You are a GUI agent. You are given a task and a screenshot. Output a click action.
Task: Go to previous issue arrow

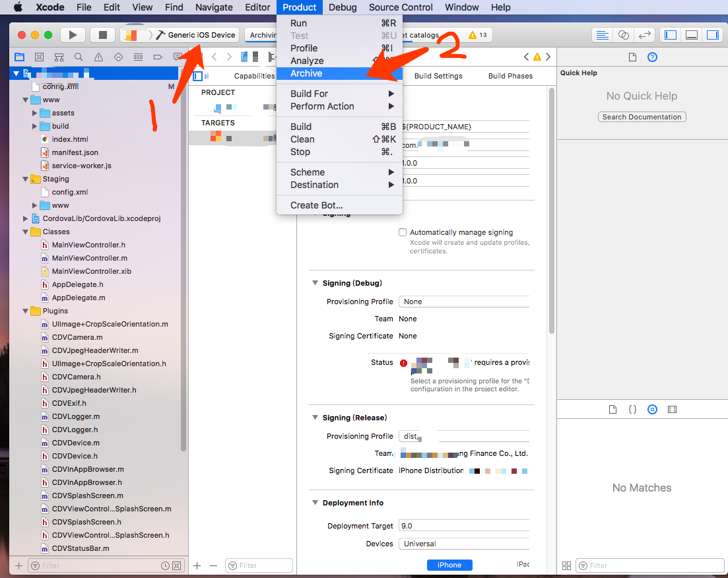click(526, 57)
